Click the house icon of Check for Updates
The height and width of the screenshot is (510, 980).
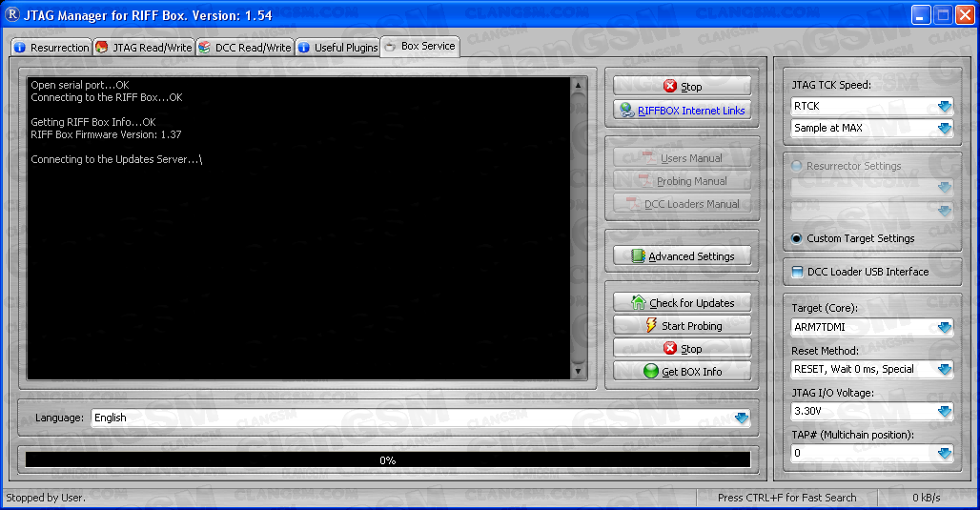tap(638, 302)
